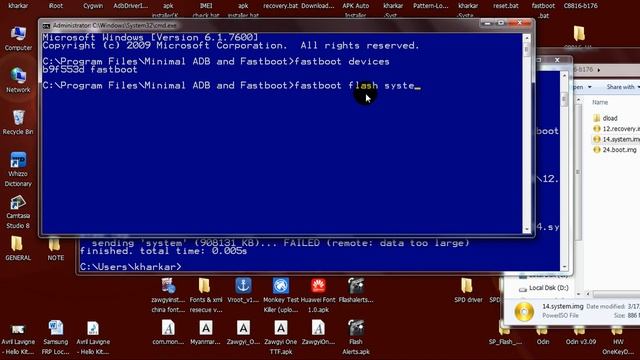Open cmd system menu via title bar icon

(46, 26)
